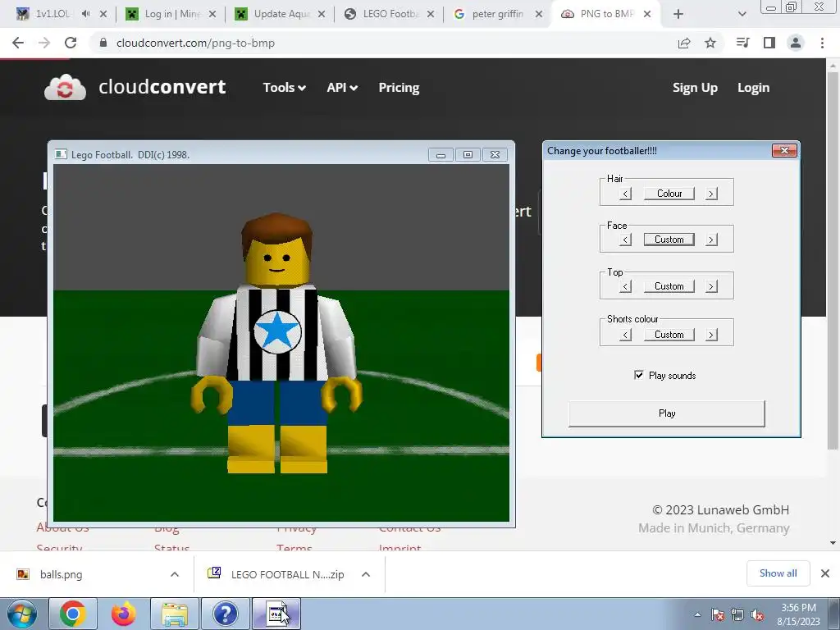Go back in Chrome
The image size is (840, 630).
(x=18, y=43)
